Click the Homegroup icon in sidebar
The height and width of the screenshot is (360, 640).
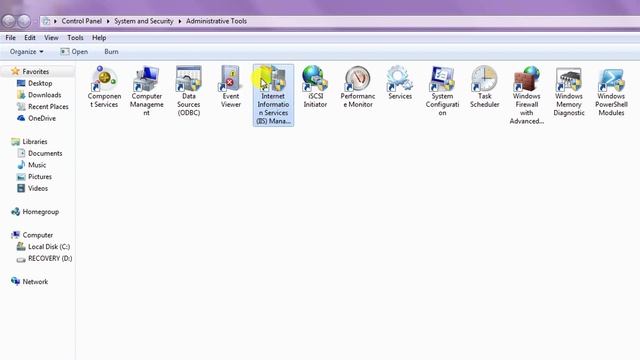pos(16,212)
